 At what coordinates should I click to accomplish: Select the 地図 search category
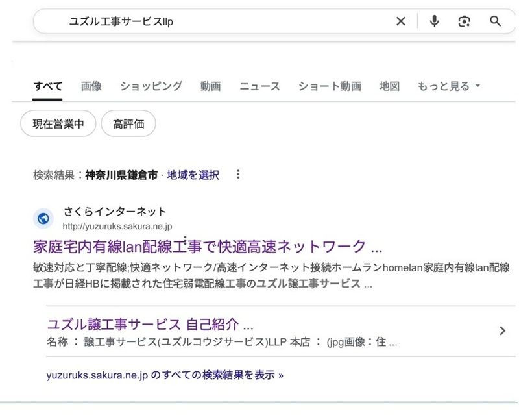pyautogui.click(x=388, y=85)
